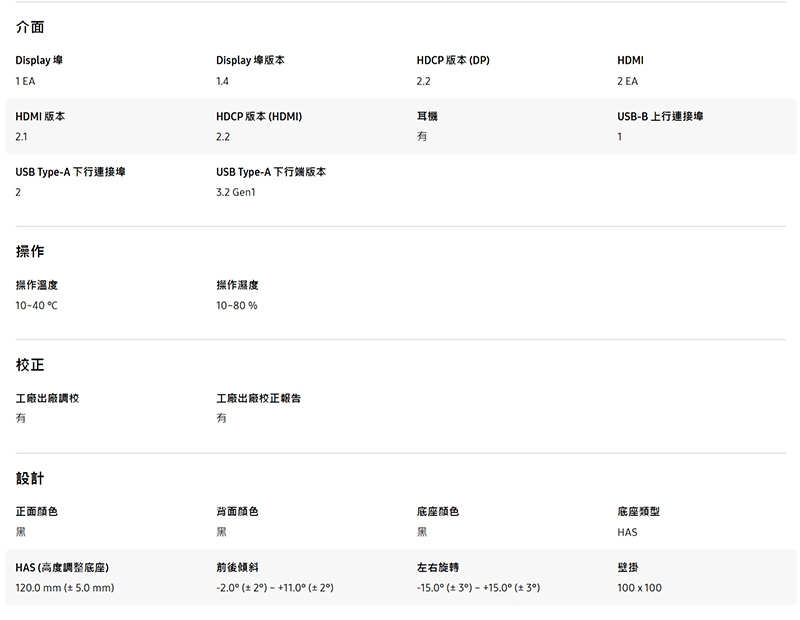Select the HDCP 版本 (HDMI) label
The image size is (800, 620).
(259, 117)
